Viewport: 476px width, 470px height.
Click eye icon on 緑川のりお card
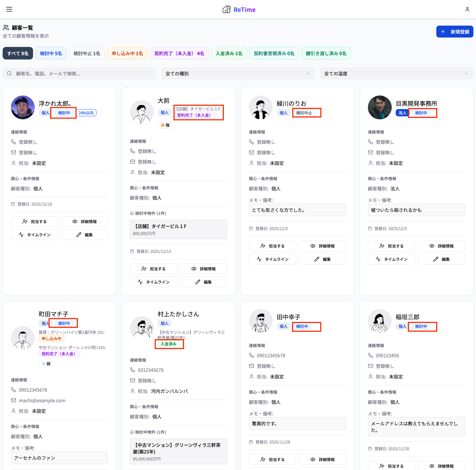click(x=313, y=246)
